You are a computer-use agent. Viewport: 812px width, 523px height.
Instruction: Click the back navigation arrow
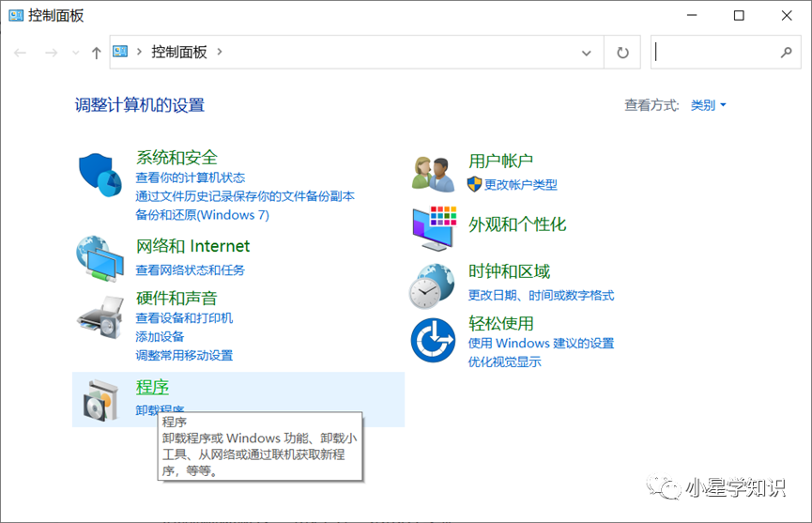pyautogui.click(x=20, y=53)
